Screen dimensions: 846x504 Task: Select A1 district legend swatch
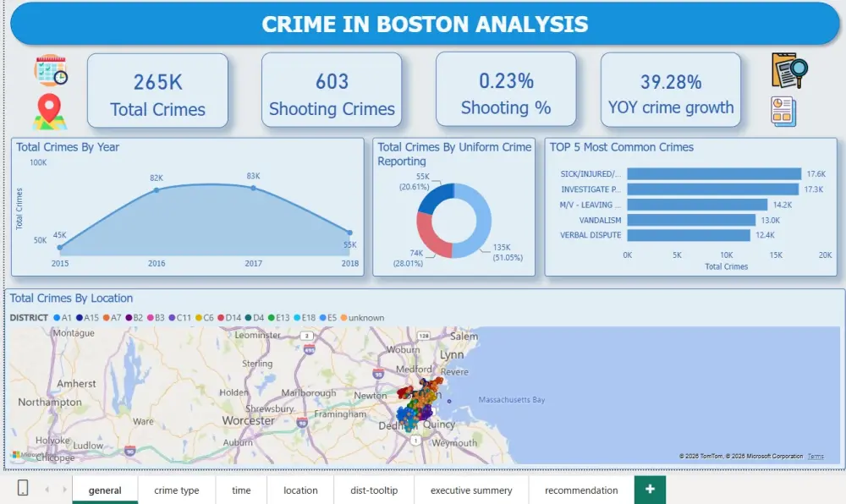57,318
